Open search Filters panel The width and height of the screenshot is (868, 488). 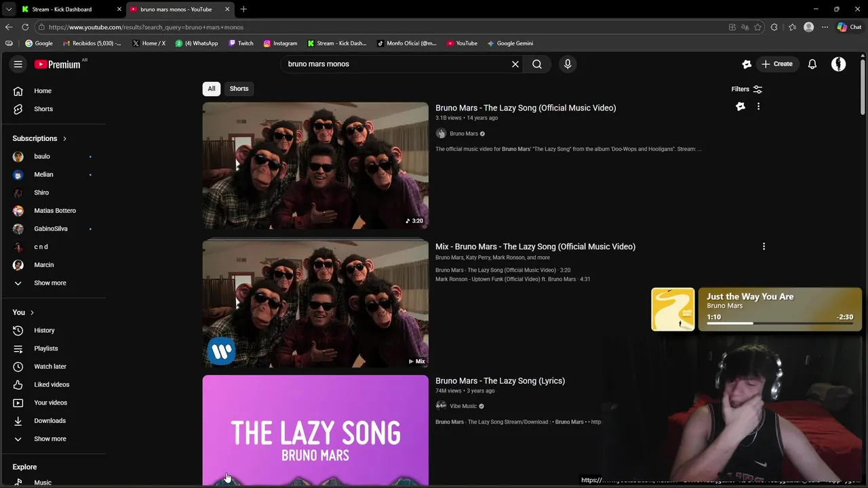(x=747, y=89)
